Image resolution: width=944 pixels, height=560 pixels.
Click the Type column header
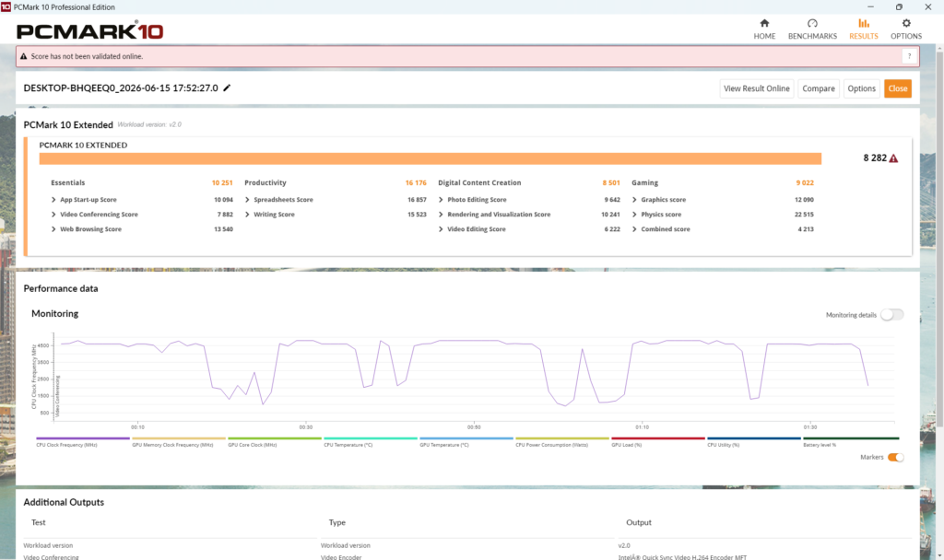[337, 523]
